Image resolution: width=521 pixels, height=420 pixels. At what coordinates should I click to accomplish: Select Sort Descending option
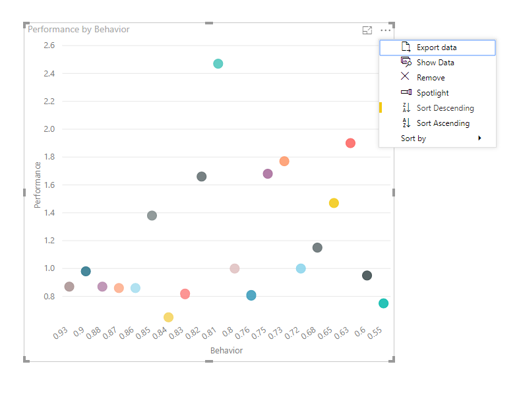point(437,108)
